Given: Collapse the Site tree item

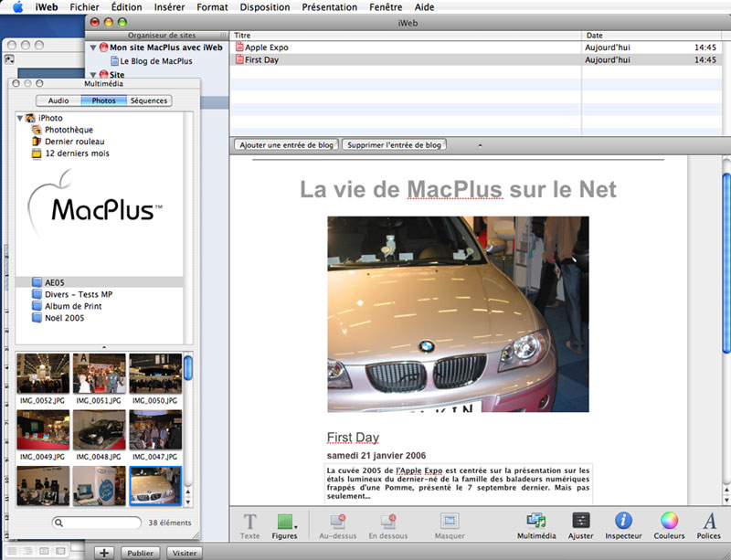Looking at the screenshot, I should [x=93, y=75].
